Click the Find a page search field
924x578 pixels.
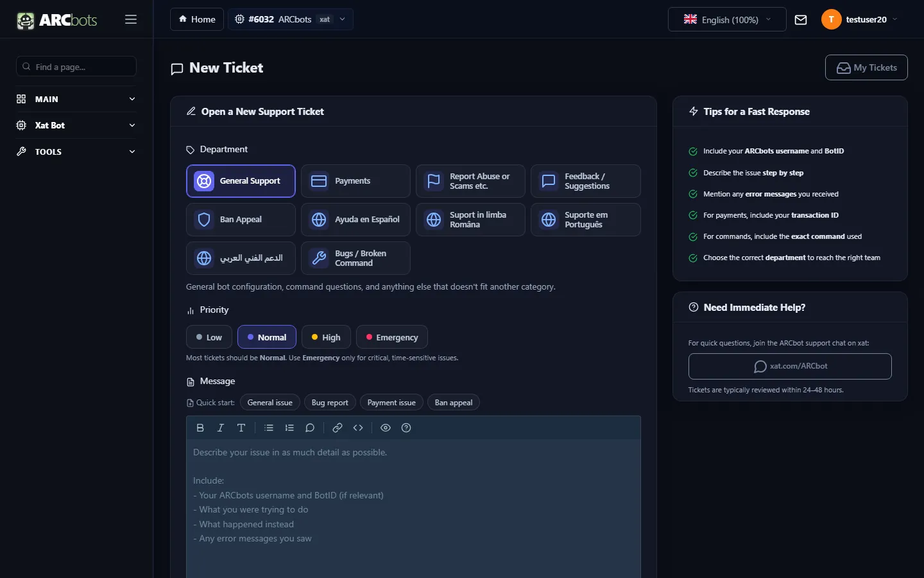[x=76, y=66]
